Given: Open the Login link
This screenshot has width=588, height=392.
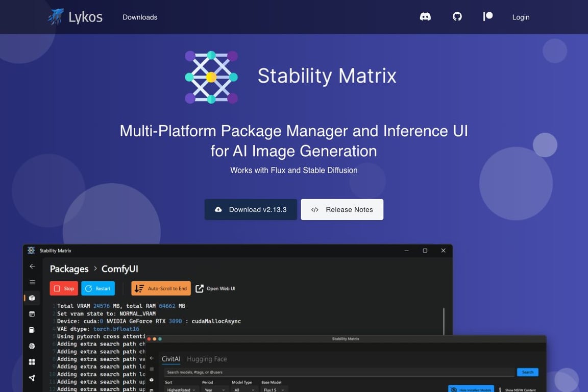Looking at the screenshot, I should tap(521, 17).
